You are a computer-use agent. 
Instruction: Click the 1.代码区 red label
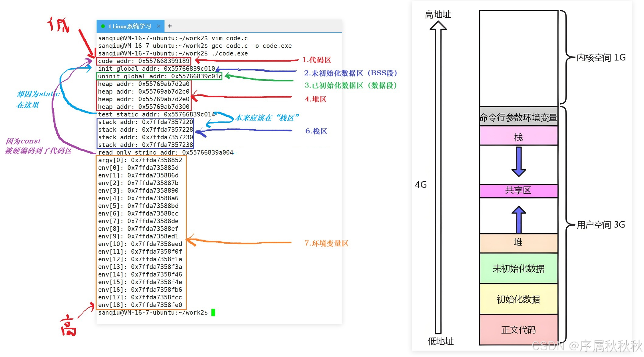pos(317,60)
